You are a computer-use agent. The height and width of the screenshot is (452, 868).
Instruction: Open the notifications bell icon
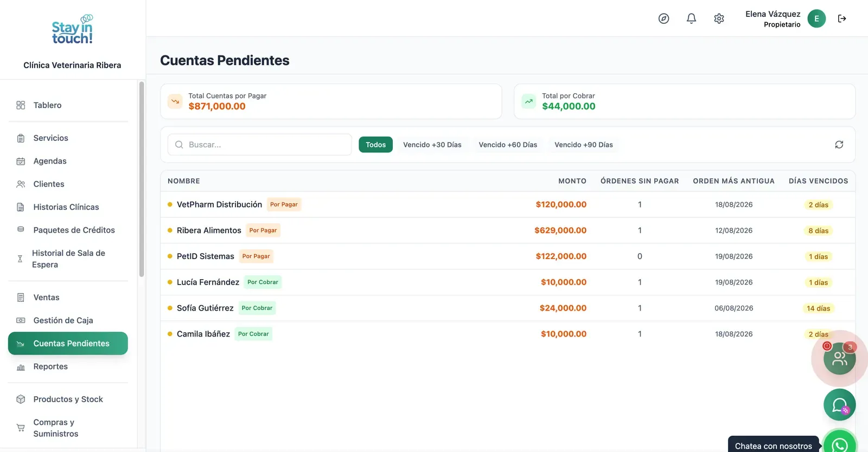[691, 18]
